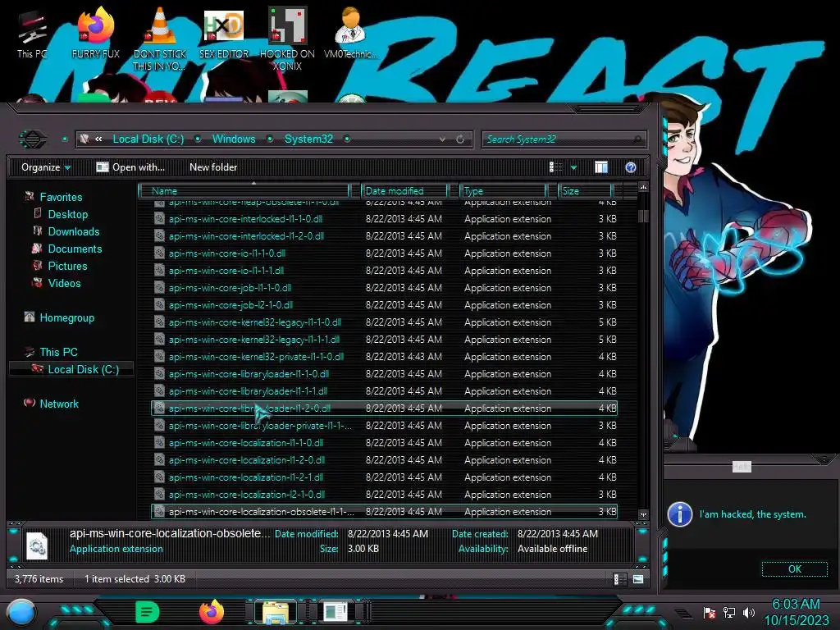This screenshot has width=840, height=630.
Task: Open Explorer help with the question mark icon
Action: pos(631,167)
